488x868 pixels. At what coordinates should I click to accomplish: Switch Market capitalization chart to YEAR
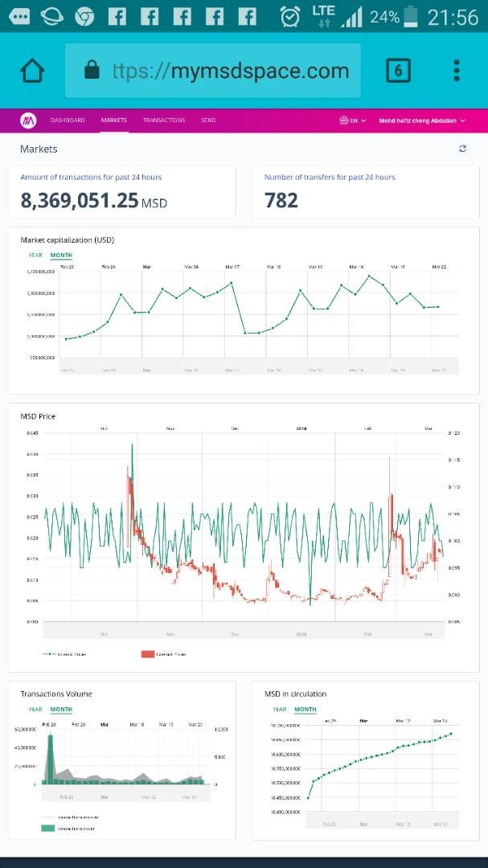(x=35, y=256)
